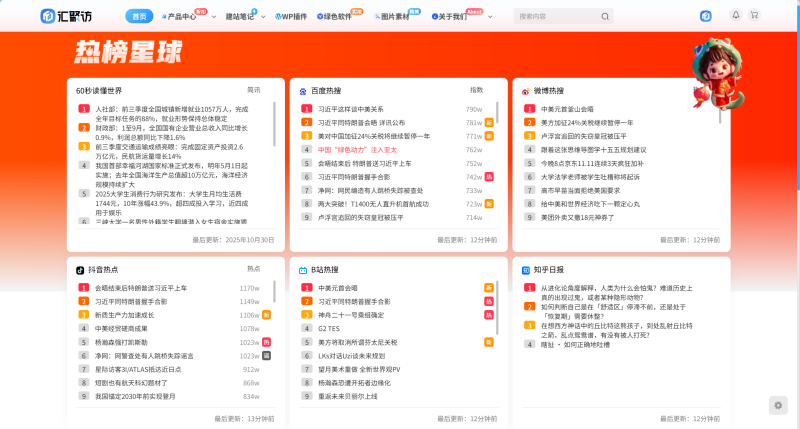Open LKs对话Uzi谈未来规划

click(x=351, y=356)
